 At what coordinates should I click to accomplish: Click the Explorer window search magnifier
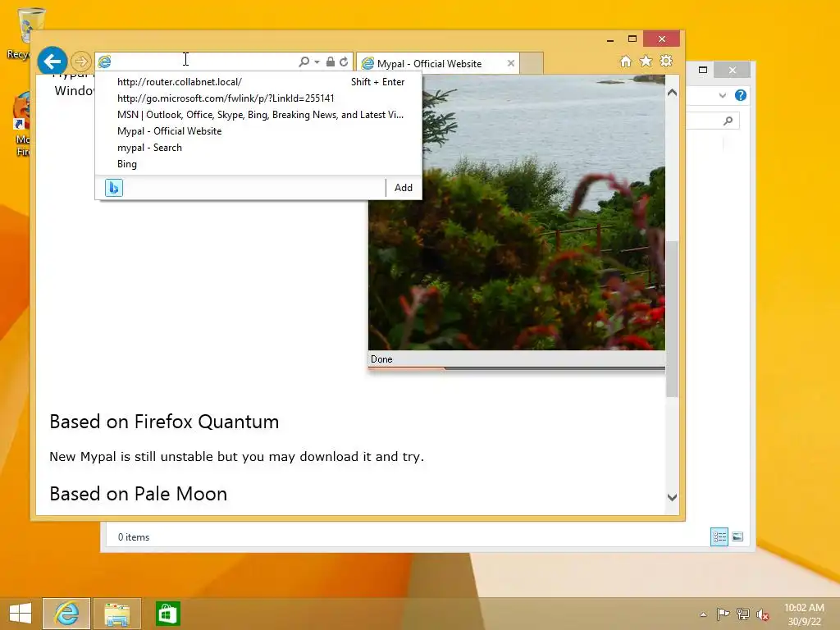click(x=728, y=121)
